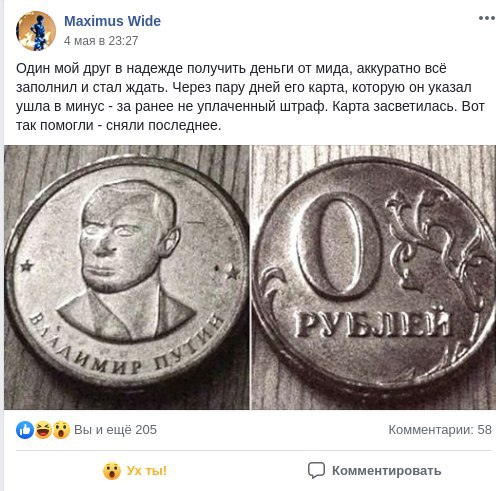Click the blue Like reaction icon
496x491 pixels.
(25, 430)
